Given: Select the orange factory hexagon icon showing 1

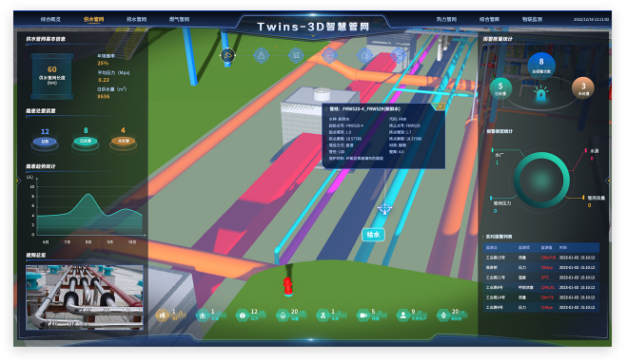Looking at the screenshot, I should click(162, 316).
